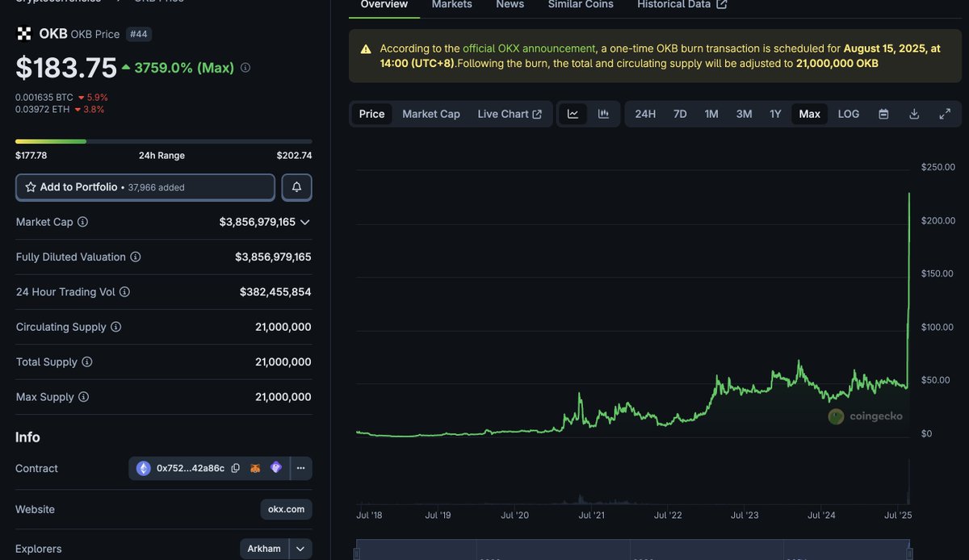Image resolution: width=969 pixels, height=560 pixels.
Task: Set chart range to 3M
Action: pyautogui.click(x=744, y=114)
